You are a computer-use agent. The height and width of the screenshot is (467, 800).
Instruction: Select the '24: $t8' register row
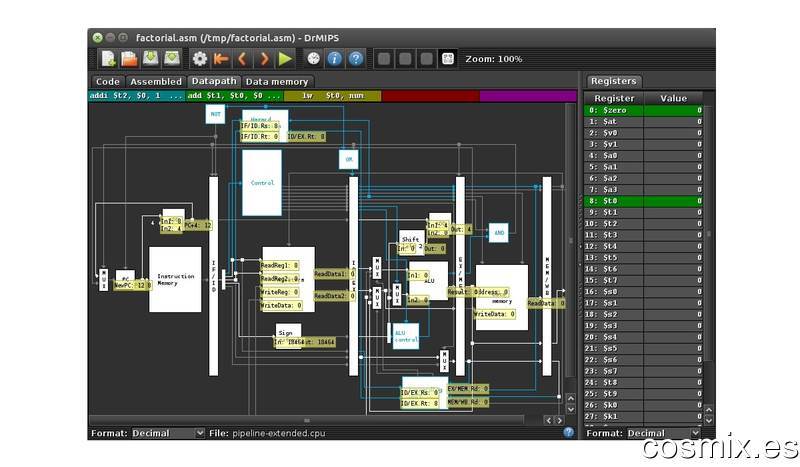click(643, 382)
